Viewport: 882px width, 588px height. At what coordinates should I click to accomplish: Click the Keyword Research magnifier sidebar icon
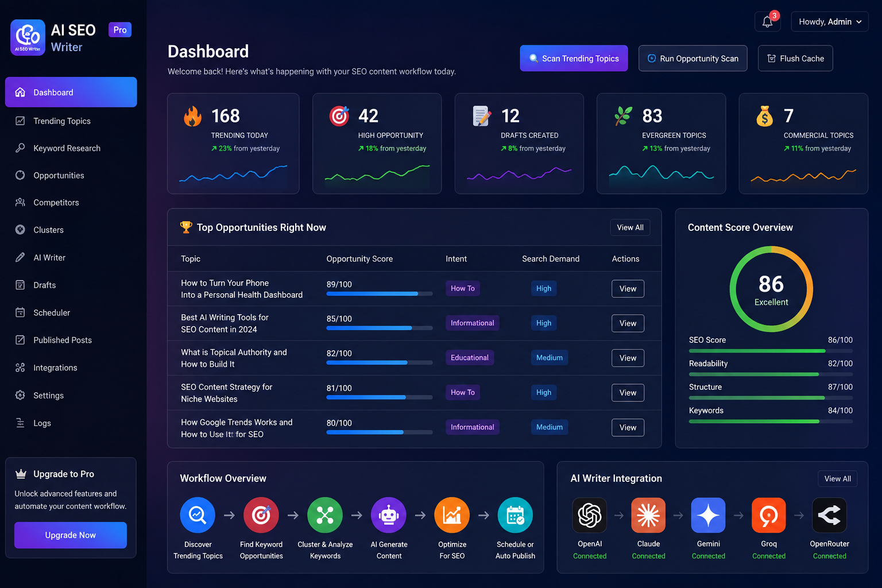click(20, 148)
